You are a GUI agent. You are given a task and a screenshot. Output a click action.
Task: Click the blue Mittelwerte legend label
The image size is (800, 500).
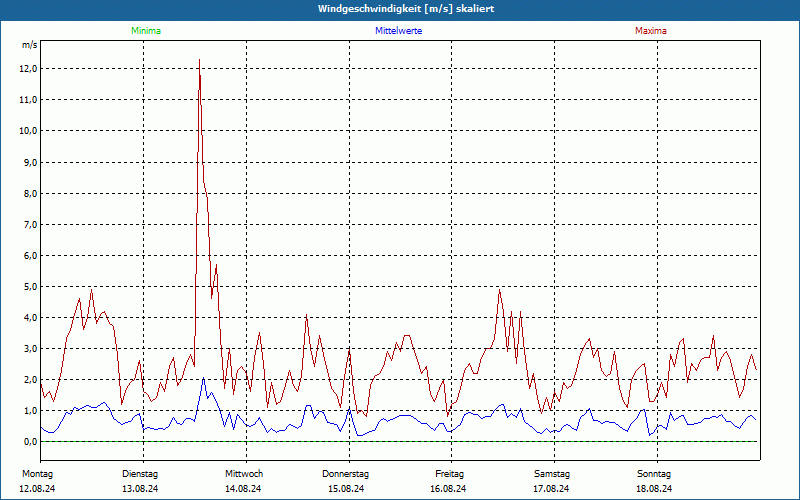point(398,31)
